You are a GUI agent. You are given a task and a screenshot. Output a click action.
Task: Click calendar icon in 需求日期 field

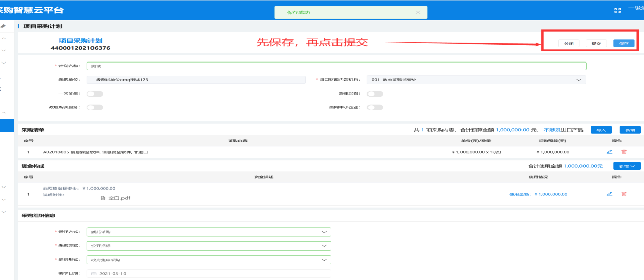click(94, 274)
